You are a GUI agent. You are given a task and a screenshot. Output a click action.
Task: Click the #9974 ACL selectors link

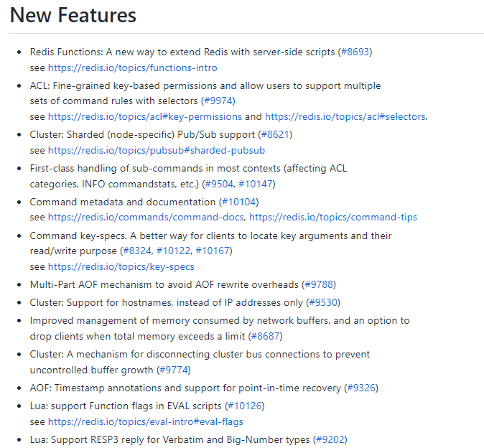tap(219, 101)
